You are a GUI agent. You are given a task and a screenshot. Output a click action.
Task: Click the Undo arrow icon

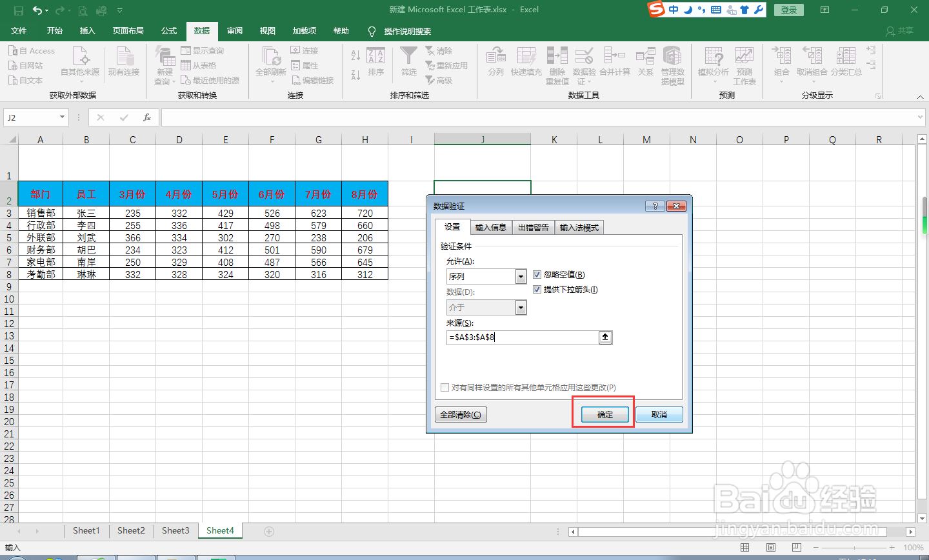point(37,10)
